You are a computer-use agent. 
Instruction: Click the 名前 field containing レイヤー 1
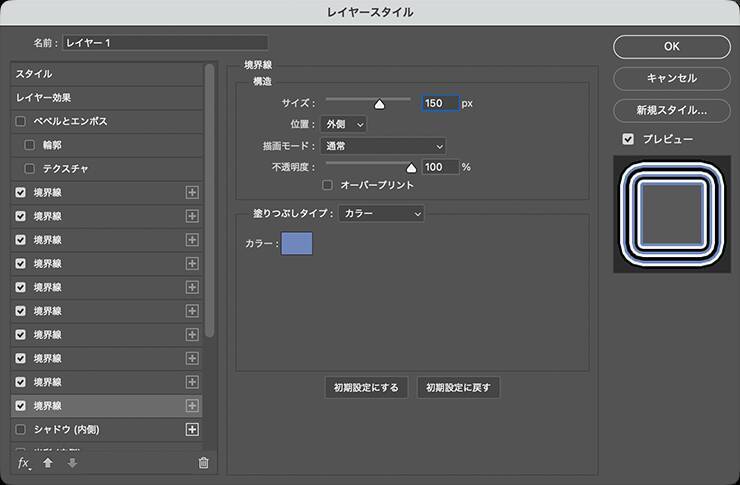tap(165, 43)
